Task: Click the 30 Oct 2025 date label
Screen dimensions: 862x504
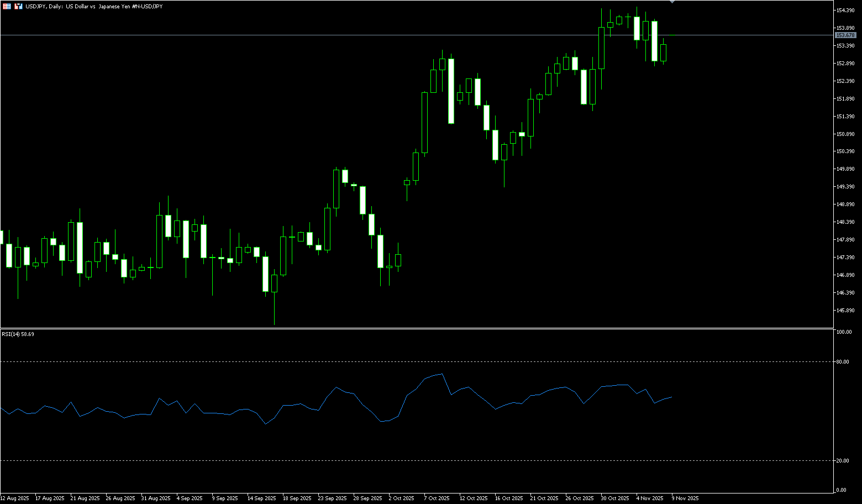Action: coord(614,498)
